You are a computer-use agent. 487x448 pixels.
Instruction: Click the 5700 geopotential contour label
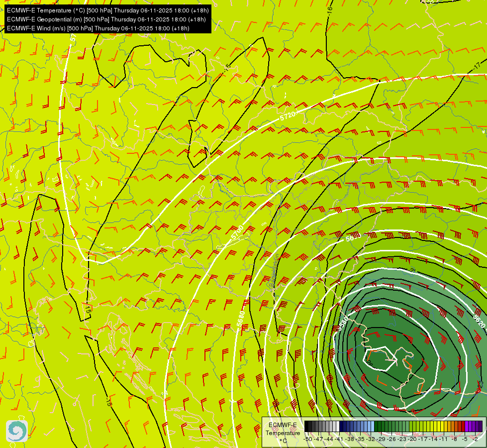(x=237, y=232)
